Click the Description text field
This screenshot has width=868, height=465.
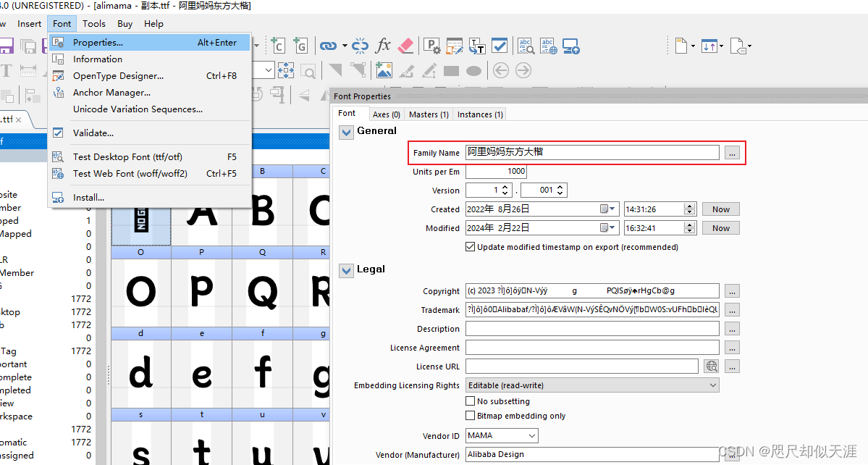(591, 329)
